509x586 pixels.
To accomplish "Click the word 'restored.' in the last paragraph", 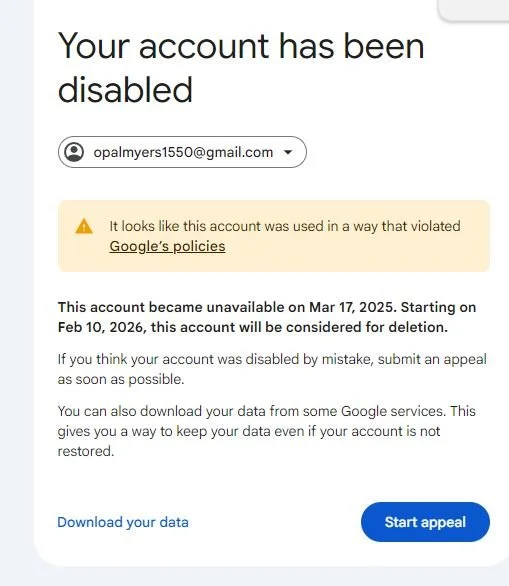I will (x=86, y=451).
